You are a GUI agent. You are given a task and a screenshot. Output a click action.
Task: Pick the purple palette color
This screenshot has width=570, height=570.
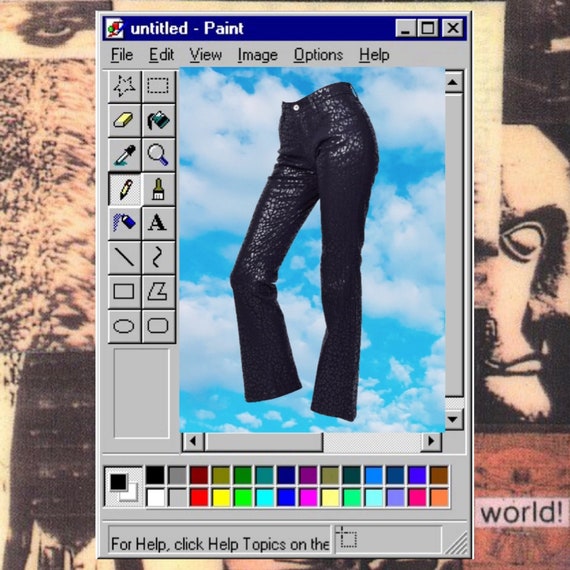pyautogui.click(x=308, y=475)
